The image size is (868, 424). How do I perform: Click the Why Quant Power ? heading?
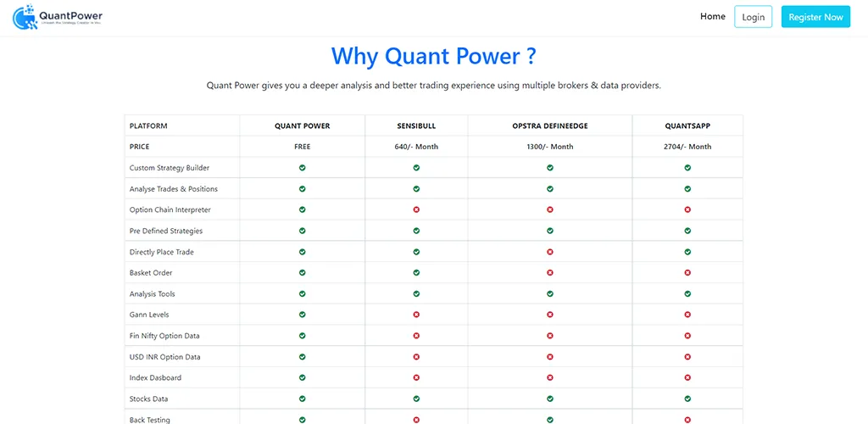(x=434, y=57)
